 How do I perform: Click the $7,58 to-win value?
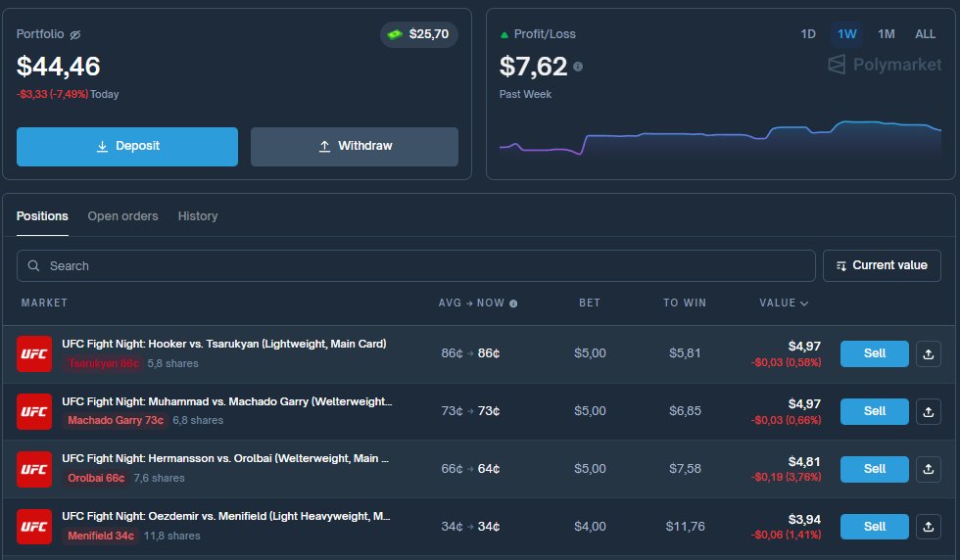(x=685, y=469)
